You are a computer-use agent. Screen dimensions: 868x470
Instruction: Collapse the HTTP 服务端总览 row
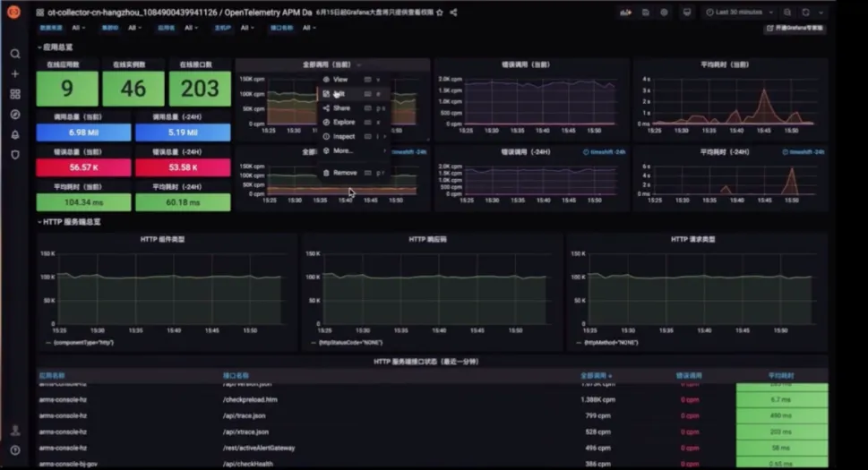click(69, 222)
